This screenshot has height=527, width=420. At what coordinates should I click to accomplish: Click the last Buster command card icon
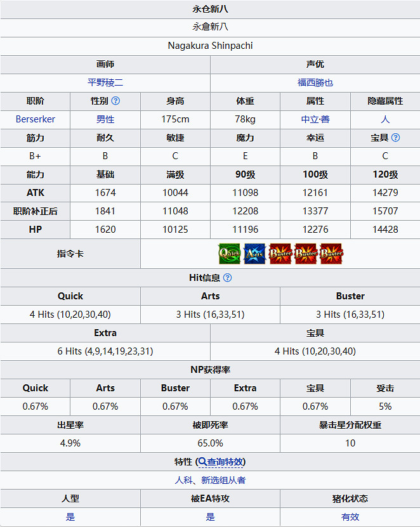click(x=331, y=254)
